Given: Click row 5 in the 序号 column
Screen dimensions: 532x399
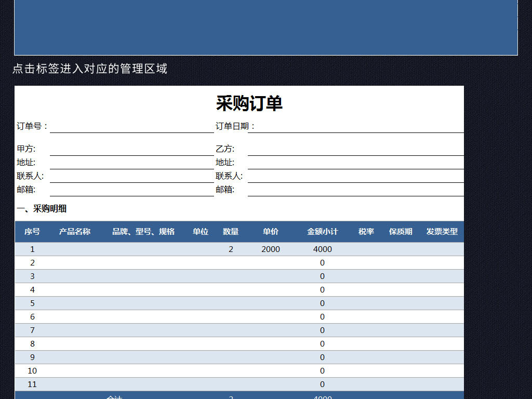Looking at the screenshot, I should coord(32,303).
